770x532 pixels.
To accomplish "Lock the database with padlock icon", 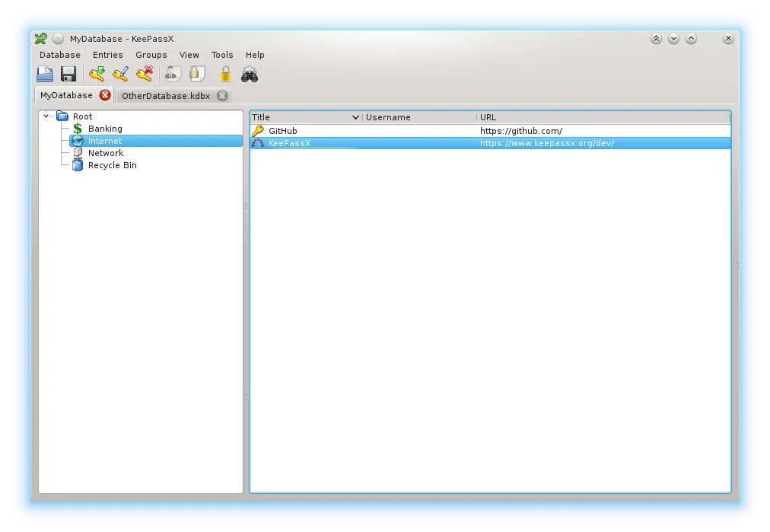I will click(x=225, y=74).
